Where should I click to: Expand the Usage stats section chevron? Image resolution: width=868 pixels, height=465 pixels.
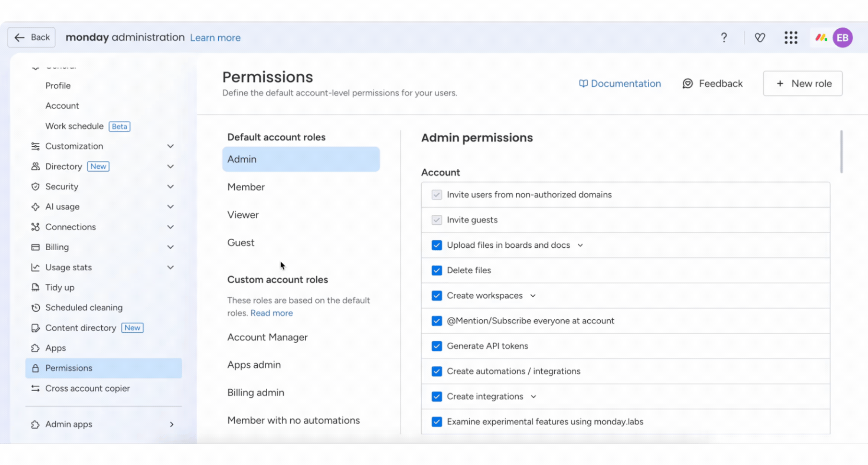coord(170,267)
